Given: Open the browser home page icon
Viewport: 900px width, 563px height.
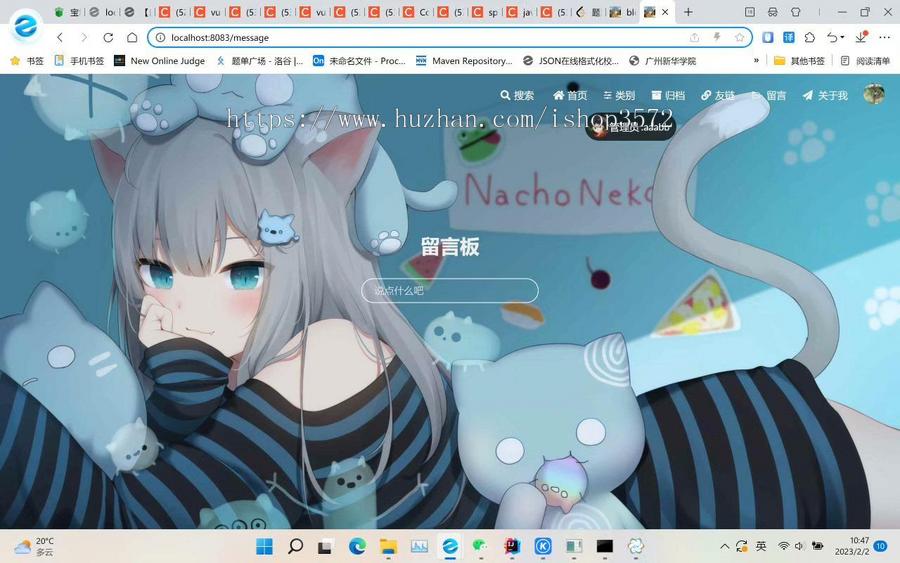Looking at the screenshot, I should coord(132,37).
